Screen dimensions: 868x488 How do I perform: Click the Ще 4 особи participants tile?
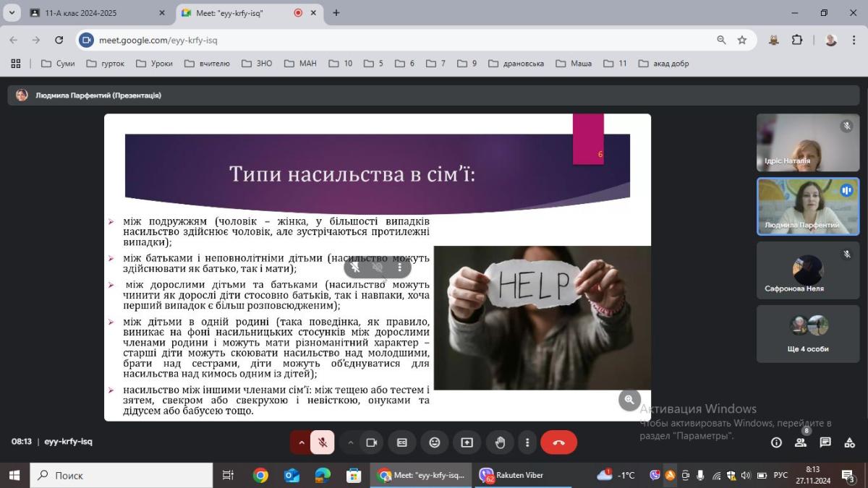[x=808, y=333]
